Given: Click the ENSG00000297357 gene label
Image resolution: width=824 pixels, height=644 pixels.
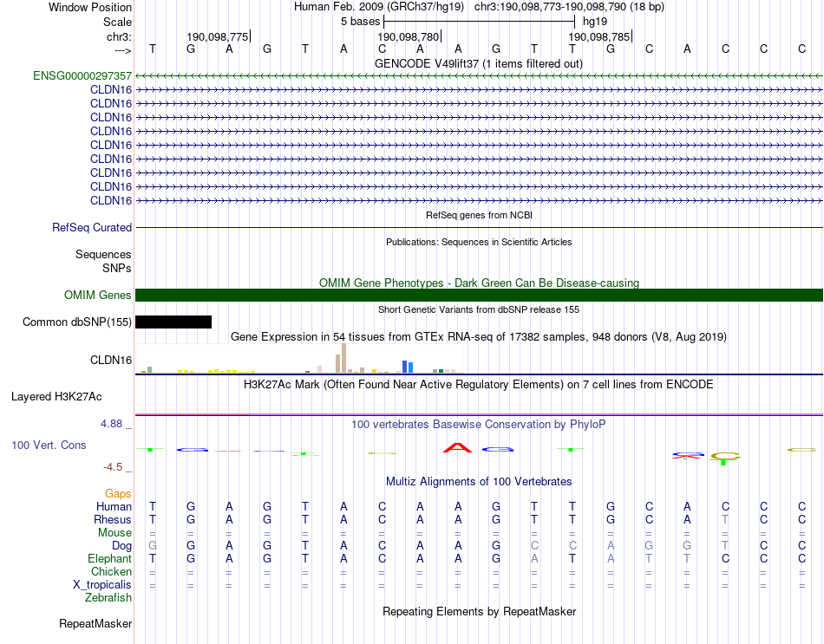Looking at the screenshot, I should click(x=82, y=75).
